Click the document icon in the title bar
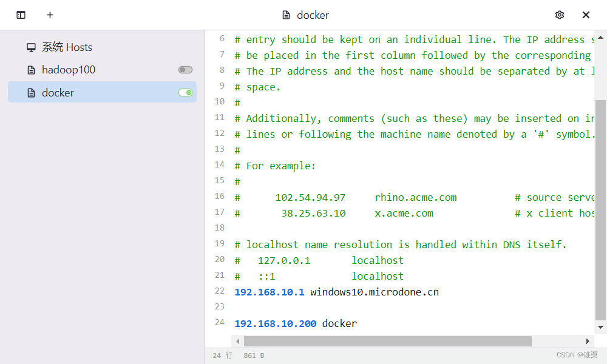This screenshot has height=364, width=607. point(286,15)
